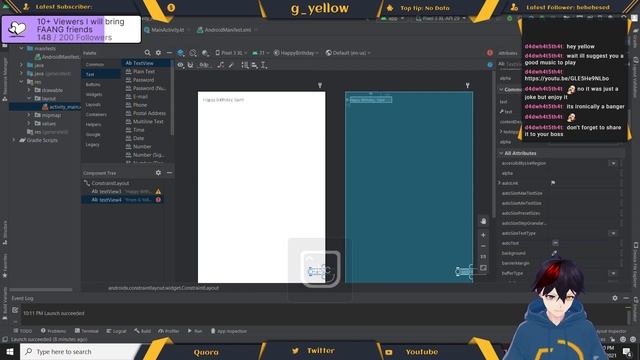Open accessibilityLiveRegion attribute dropdown

pyautogui.click(x=613, y=163)
